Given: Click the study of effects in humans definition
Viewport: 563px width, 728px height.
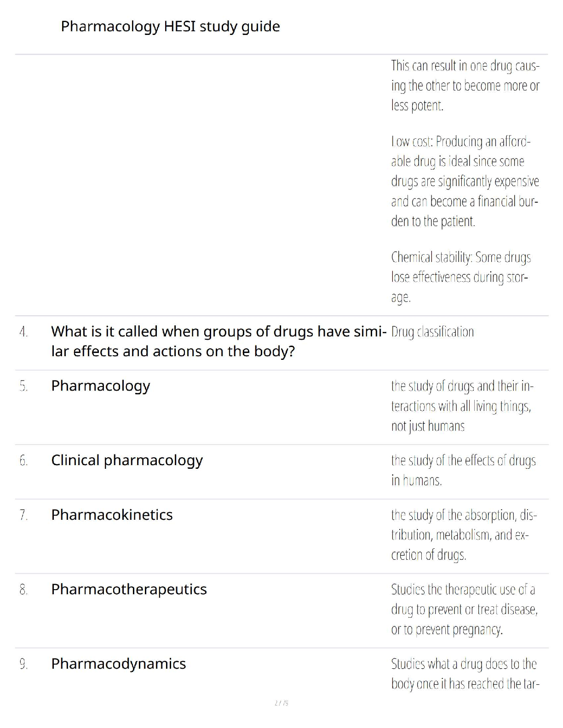Looking at the screenshot, I should point(464,470).
